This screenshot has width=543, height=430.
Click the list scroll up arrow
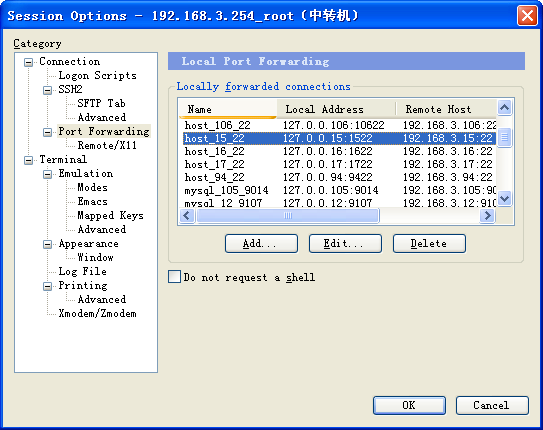click(x=505, y=108)
